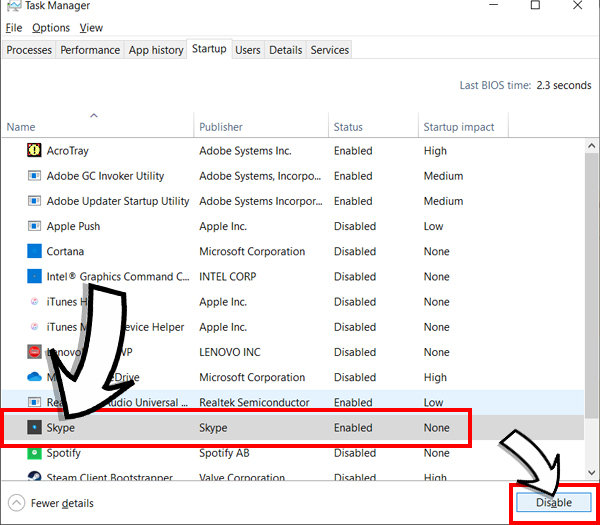Click the Adobe GC Invoker Utility icon
Screen dimensions: 600x525
point(34,176)
